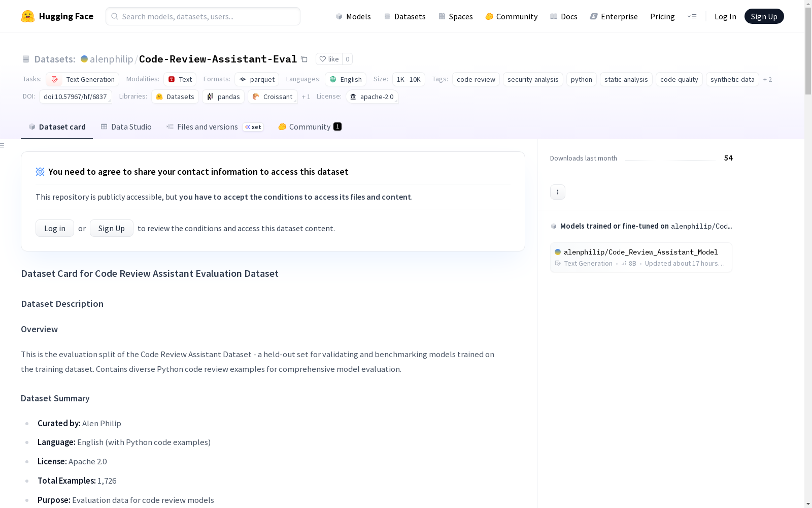Click the three-dot options button
This screenshot has width=812, height=508.
coord(558,192)
